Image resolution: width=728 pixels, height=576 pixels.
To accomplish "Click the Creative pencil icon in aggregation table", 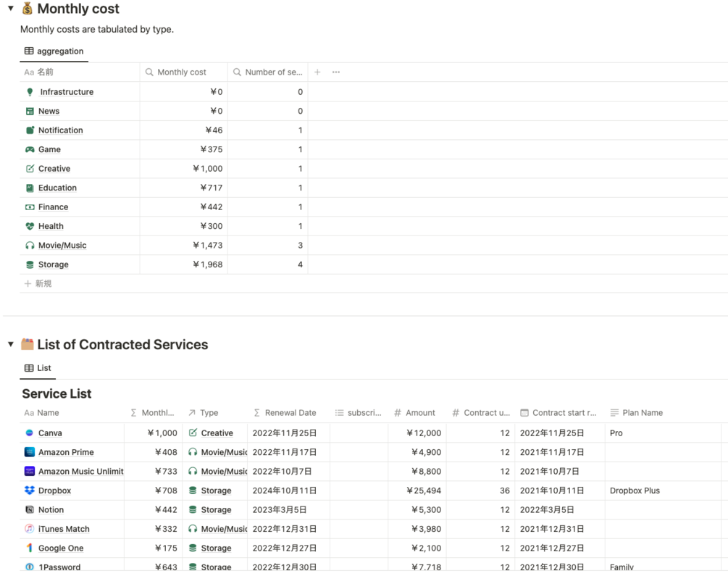I will (x=30, y=169).
